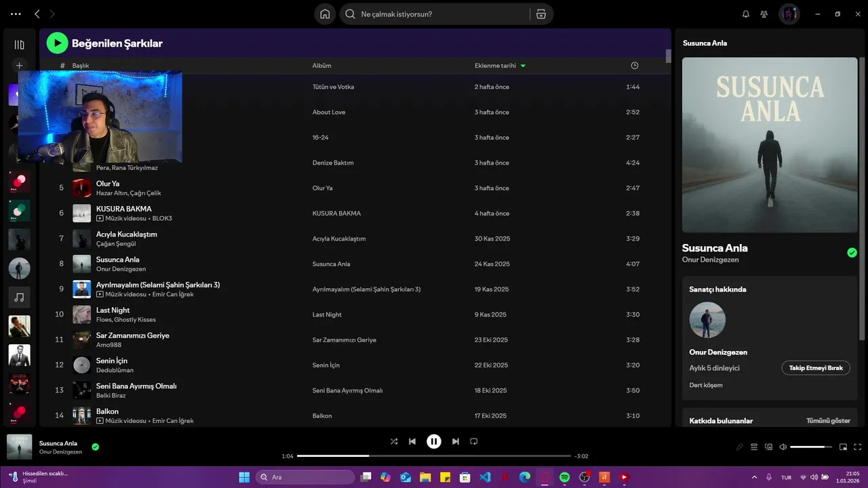Open Connect to a device icon
This screenshot has width=868, height=488.
click(768, 447)
